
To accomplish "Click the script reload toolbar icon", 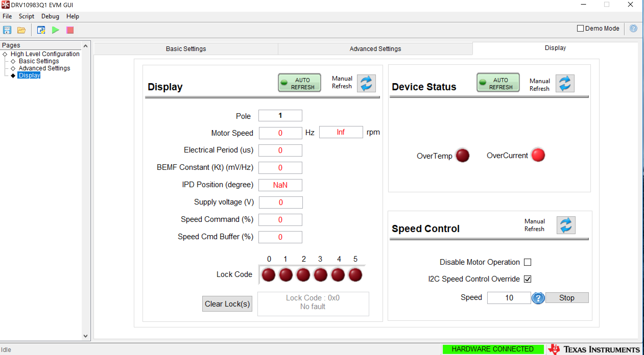I will pos(41,30).
